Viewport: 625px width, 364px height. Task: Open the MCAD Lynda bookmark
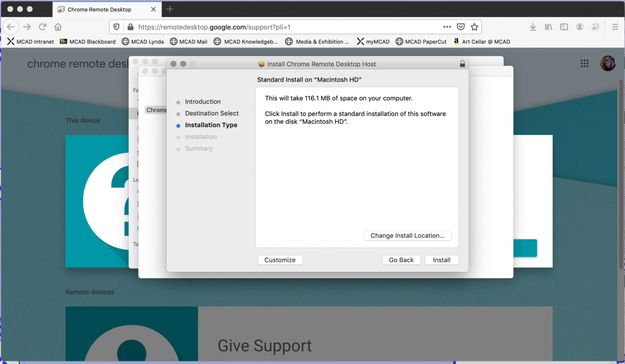(x=143, y=42)
